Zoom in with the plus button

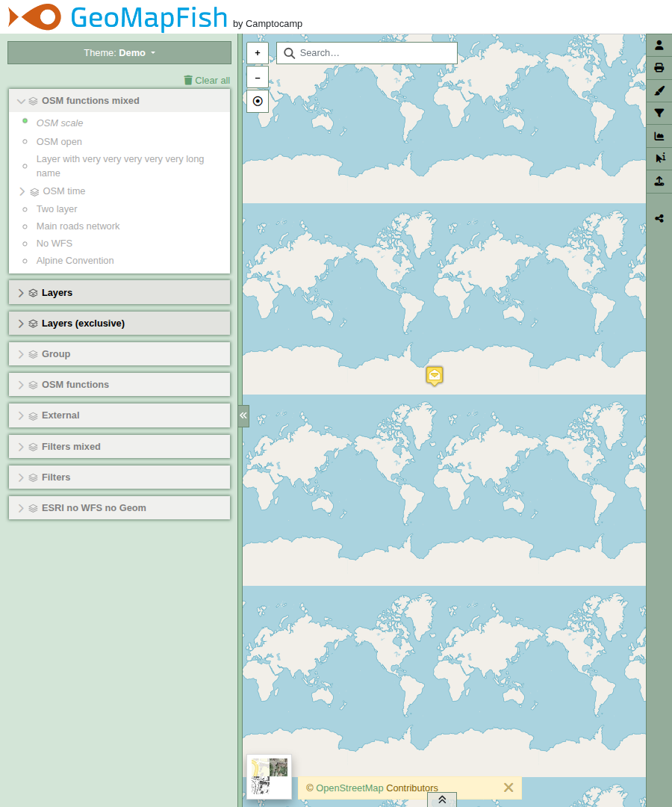(258, 53)
